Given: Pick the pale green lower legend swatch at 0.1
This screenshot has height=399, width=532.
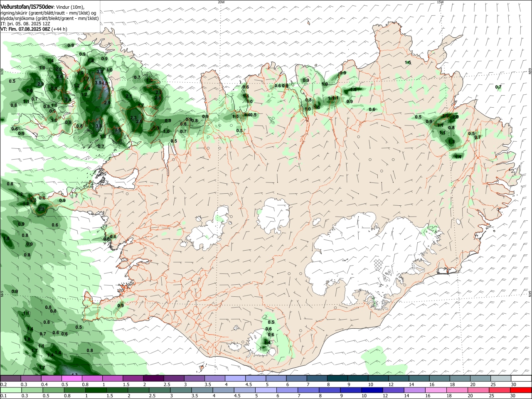Looking at the screenshot, I should pyautogui.click(x=11, y=390).
